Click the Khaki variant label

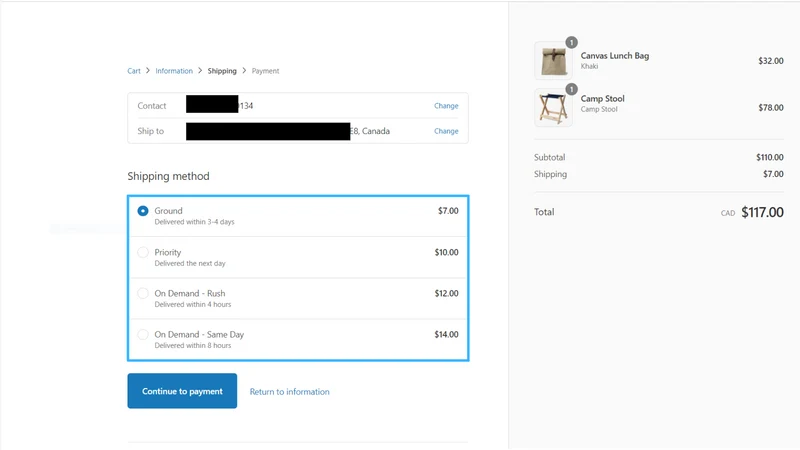(x=589, y=66)
